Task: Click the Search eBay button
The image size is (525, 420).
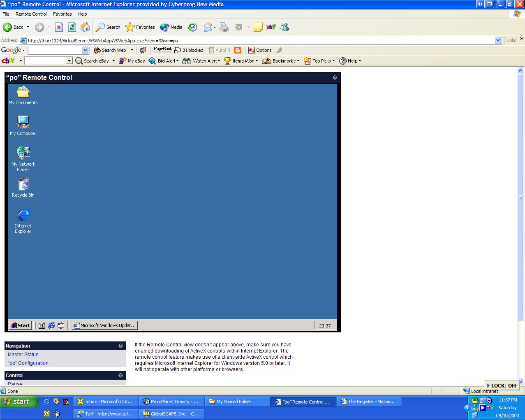Action: pyautogui.click(x=92, y=61)
